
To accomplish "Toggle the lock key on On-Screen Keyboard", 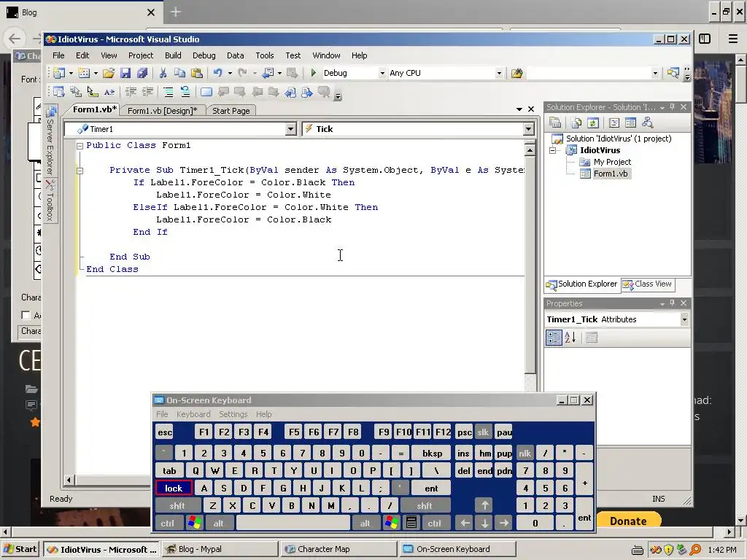I will click(174, 488).
